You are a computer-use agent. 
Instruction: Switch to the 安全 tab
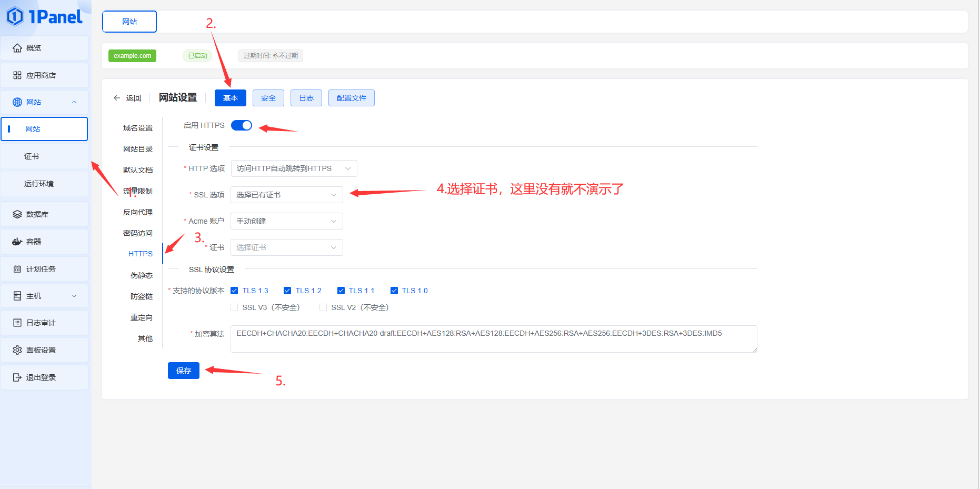tap(268, 98)
